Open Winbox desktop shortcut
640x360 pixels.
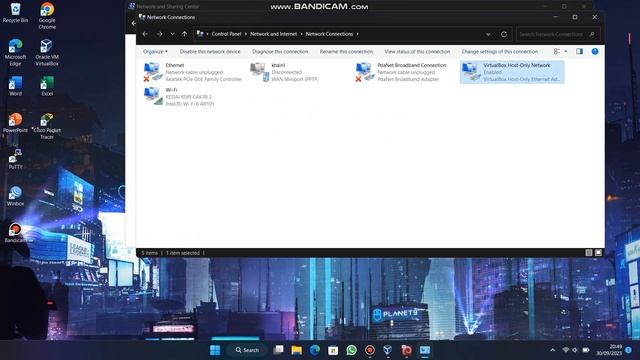coord(15,196)
